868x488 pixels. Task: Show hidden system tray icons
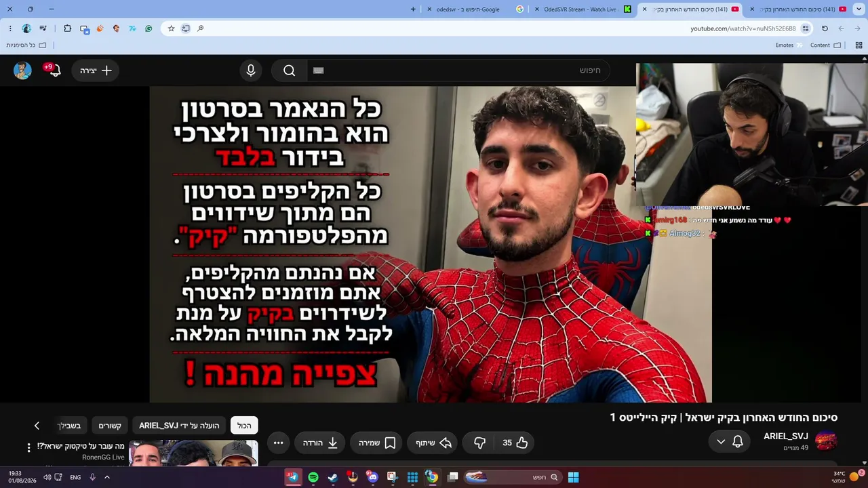[106, 477]
